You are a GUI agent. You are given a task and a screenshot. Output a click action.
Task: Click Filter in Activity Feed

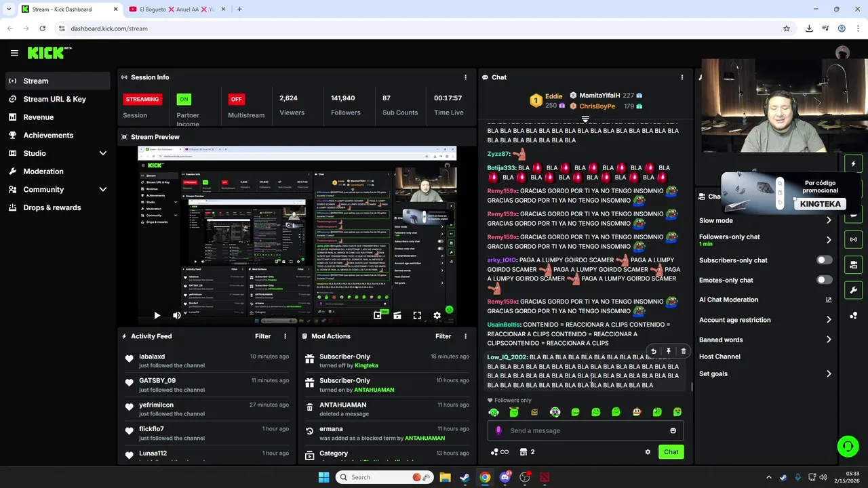click(x=262, y=336)
